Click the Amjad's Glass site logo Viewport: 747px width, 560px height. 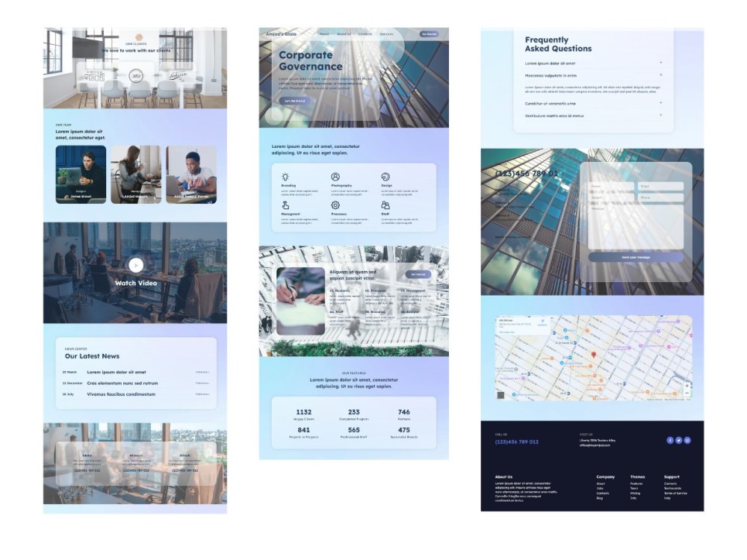pyautogui.click(x=281, y=34)
